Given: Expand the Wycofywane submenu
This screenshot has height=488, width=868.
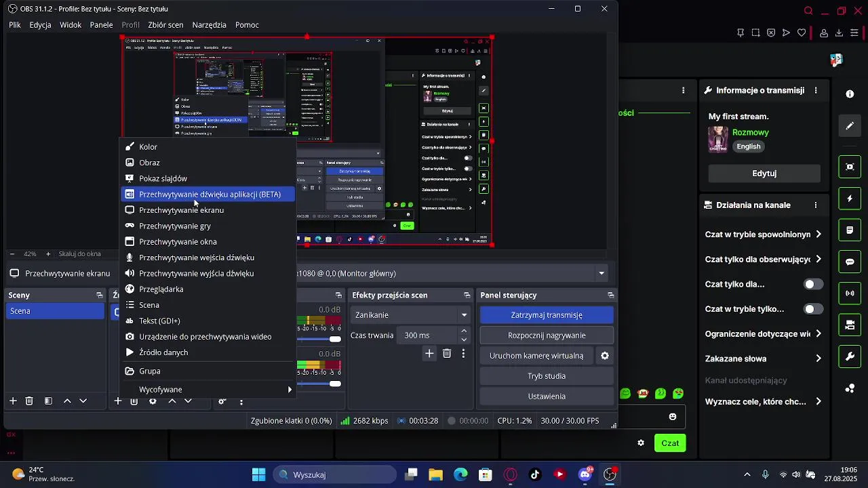Looking at the screenshot, I should [208, 390].
